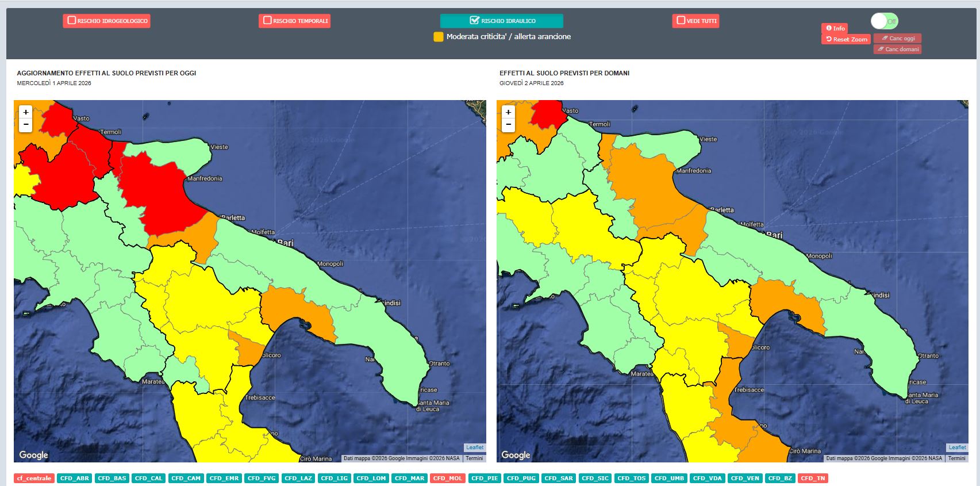Select the CFD_PUG region tag

pyautogui.click(x=521, y=479)
